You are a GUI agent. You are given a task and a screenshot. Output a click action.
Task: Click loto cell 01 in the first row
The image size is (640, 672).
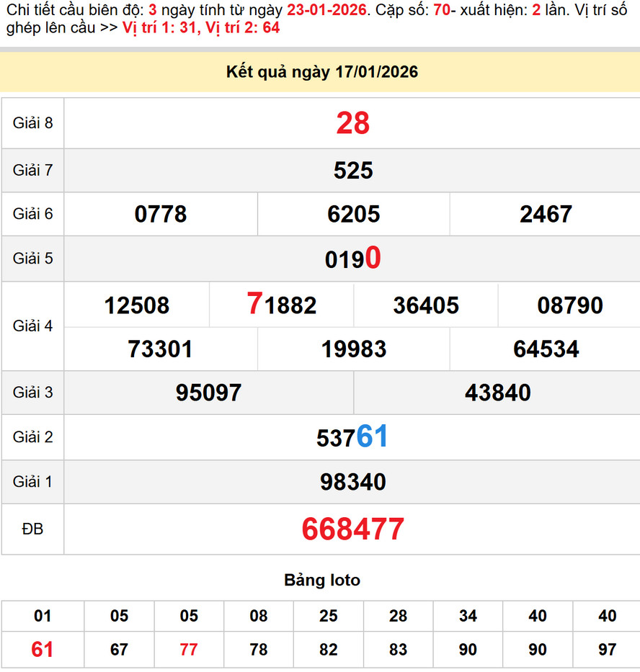(42, 617)
